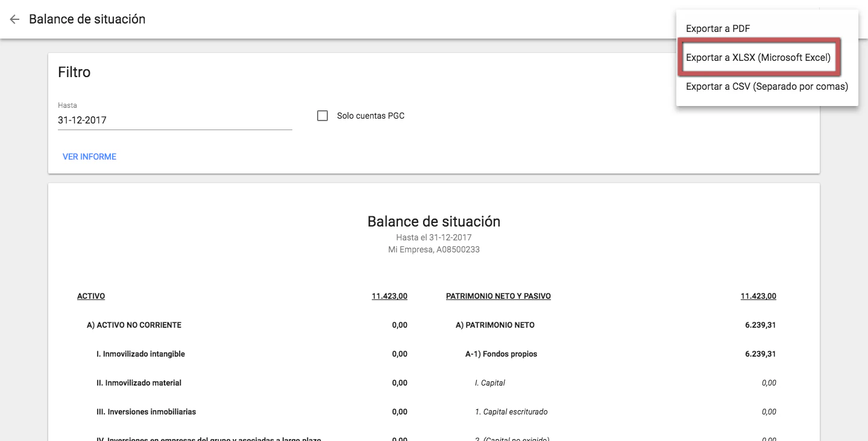Enable the Solo cuentas PGC checkbox
Viewport: 868px width, 441px height.
point(322,115)
